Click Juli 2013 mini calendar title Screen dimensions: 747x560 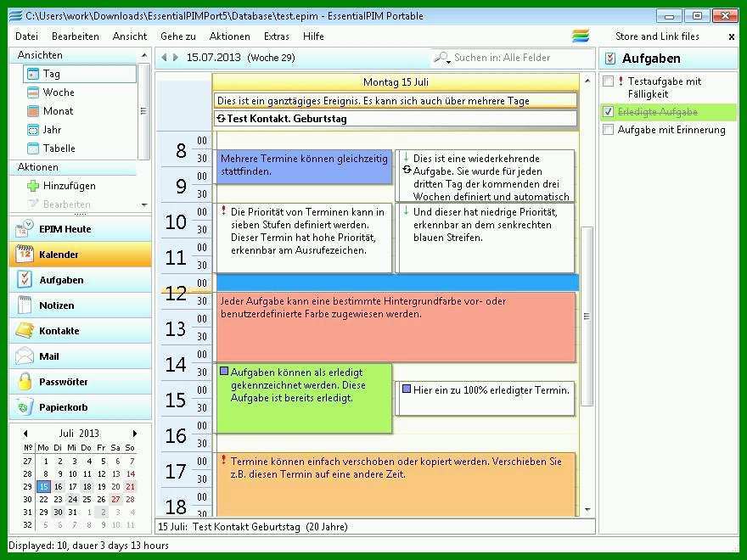click(x=79, y=434)
